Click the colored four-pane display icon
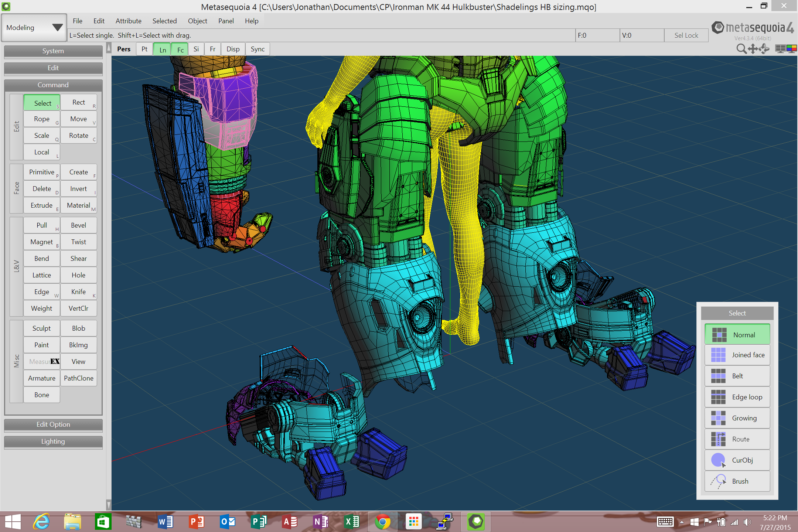The height and width of the screenshot is (532, 798). coord(791,49)
